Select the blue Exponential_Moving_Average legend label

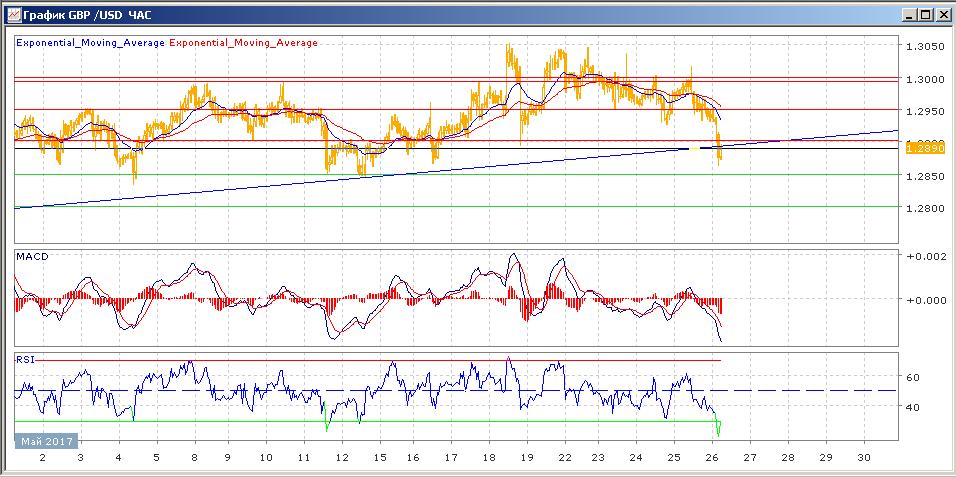tap(90, 43)
